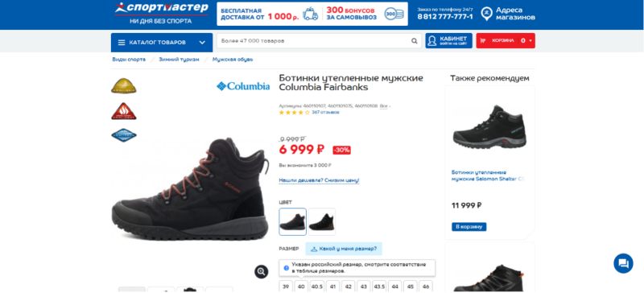This screenshot has height=293, width=644.
Task: Choose the second boot color swatch
Action: pos(321,222)
